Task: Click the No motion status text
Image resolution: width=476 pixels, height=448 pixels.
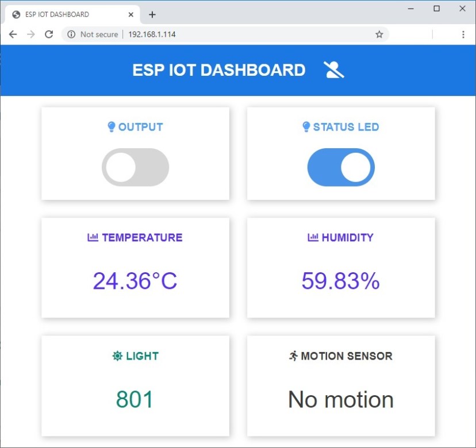Action: pyautogui.click(x=340, y=399)
